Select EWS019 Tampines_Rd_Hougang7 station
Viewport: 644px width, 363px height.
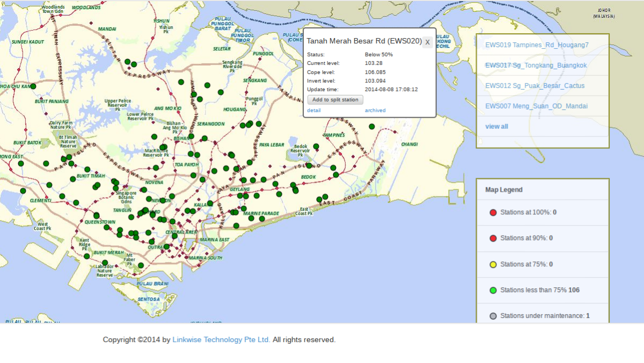pyautogui.click(x=537, y=45)
